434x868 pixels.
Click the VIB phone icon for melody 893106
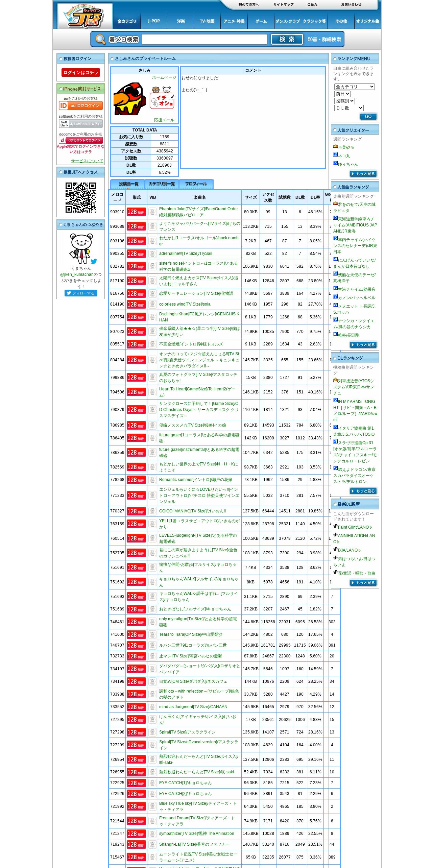[152, 241]
